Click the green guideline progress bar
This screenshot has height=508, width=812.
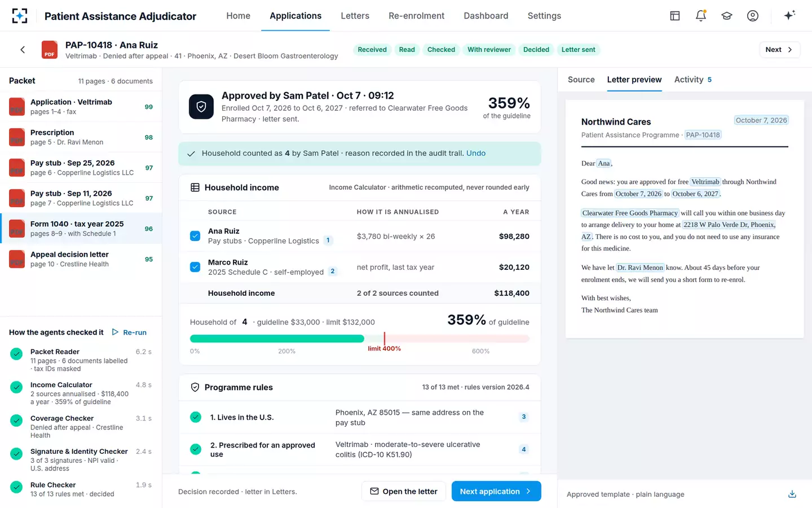coord(277,339)
